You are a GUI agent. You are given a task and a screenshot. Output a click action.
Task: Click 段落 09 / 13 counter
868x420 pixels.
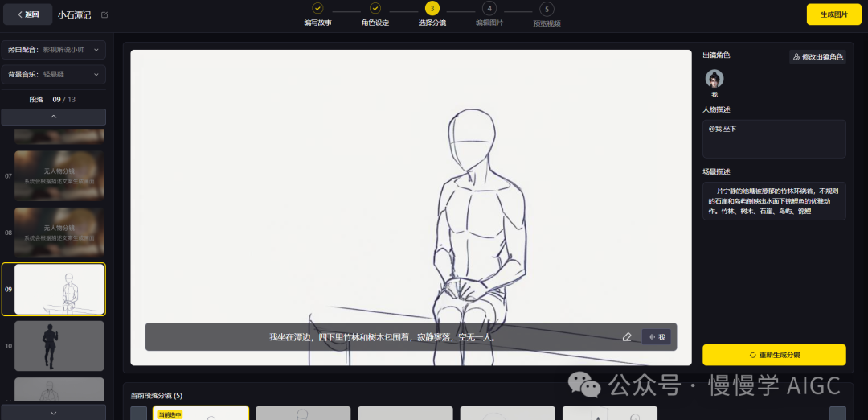52,99
